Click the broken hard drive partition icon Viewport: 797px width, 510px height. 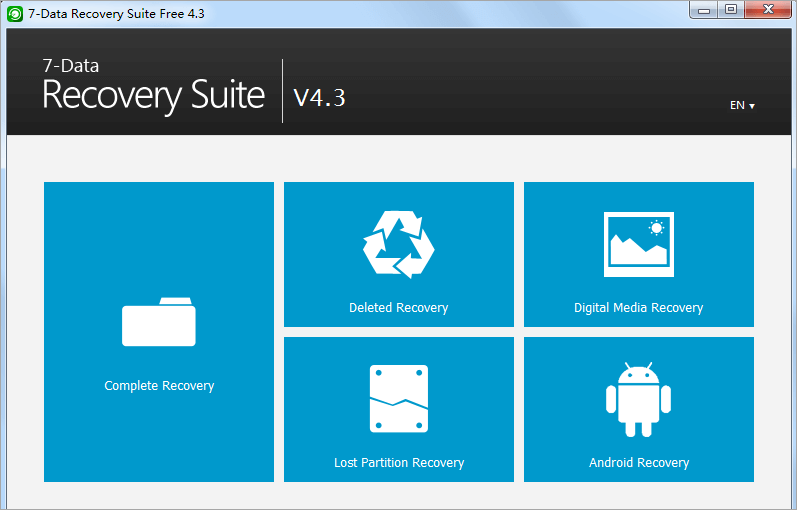click(398, 399)
